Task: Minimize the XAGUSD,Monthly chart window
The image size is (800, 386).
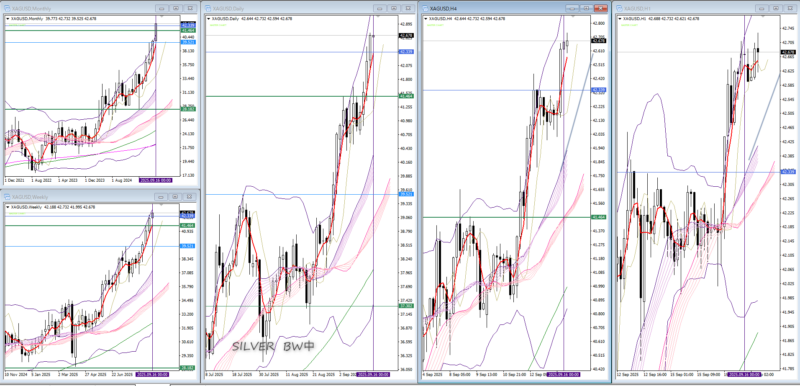Action: pyautogui.click(x=162, y=8)
